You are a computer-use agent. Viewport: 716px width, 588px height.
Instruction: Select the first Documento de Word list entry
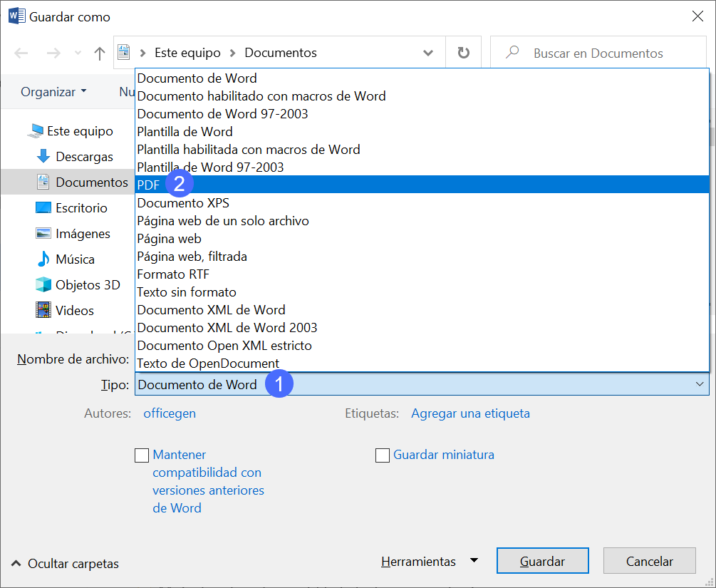coord(422,78)
